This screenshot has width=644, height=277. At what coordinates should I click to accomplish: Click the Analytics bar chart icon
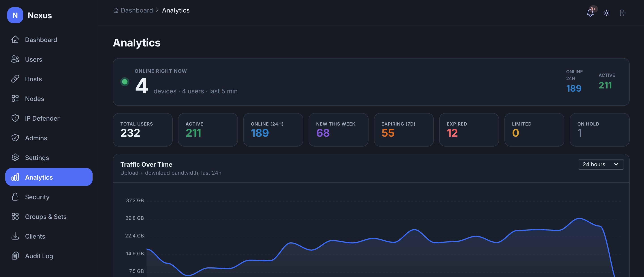(15, 177)
